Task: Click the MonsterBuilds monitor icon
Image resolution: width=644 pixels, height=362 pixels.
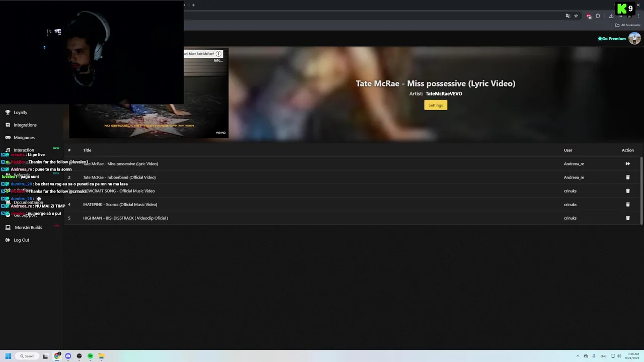Action: point(8,227)
